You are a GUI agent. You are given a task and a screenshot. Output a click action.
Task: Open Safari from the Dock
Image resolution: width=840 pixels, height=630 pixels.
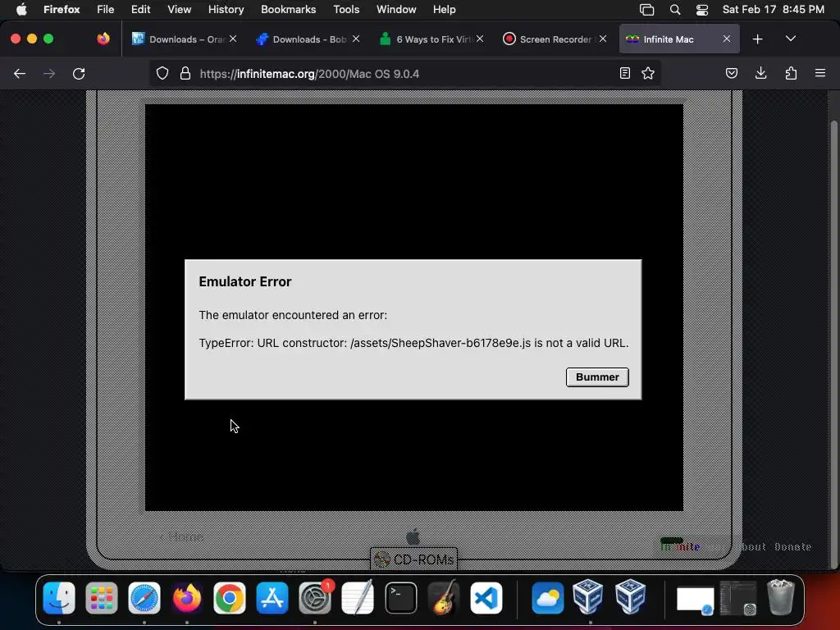click(x=144, y=598)
